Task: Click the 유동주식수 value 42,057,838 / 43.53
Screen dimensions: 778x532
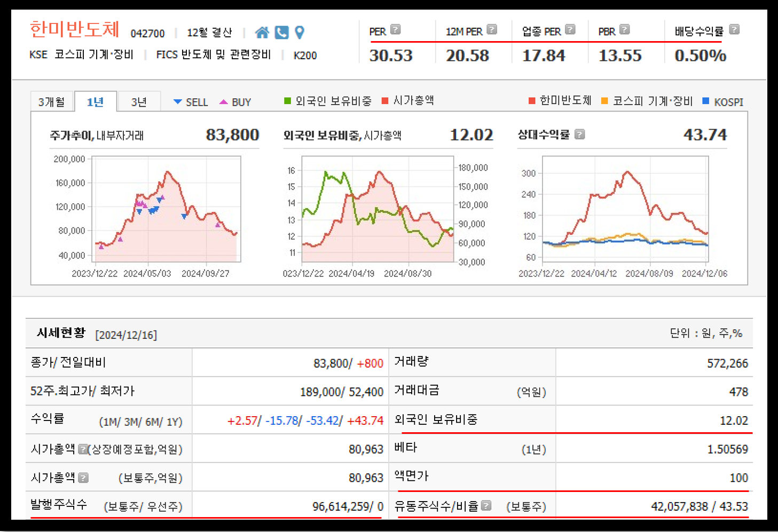Action: pyautogui.click(x=700, y=506)
